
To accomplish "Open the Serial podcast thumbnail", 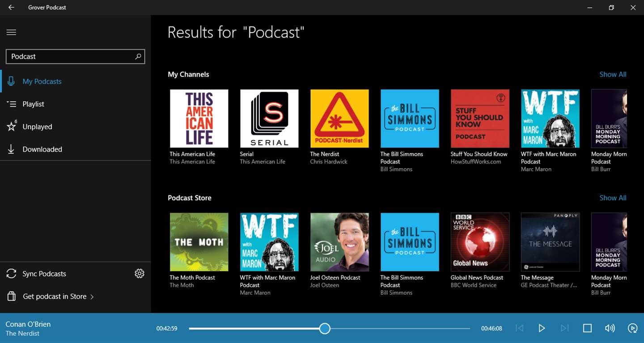I will click(269, 119).
